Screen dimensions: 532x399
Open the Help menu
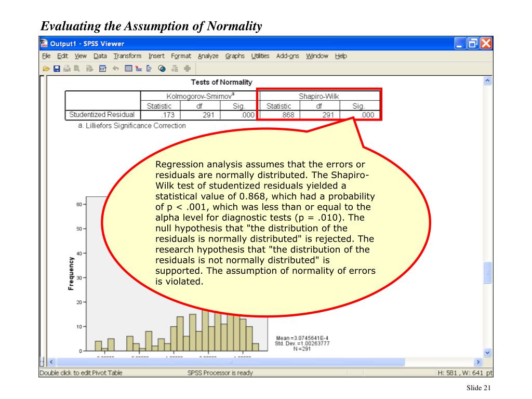point(341,56)
